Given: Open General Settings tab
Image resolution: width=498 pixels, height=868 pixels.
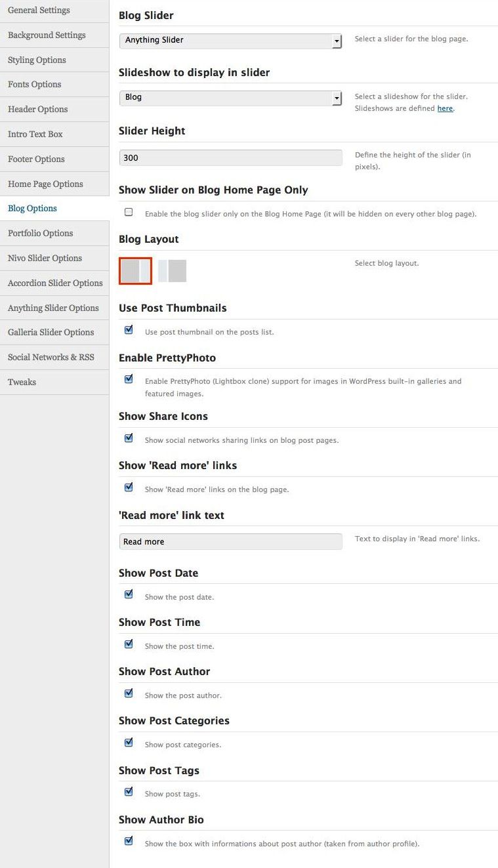Looking at the screenshot, I should coord(39,10).
